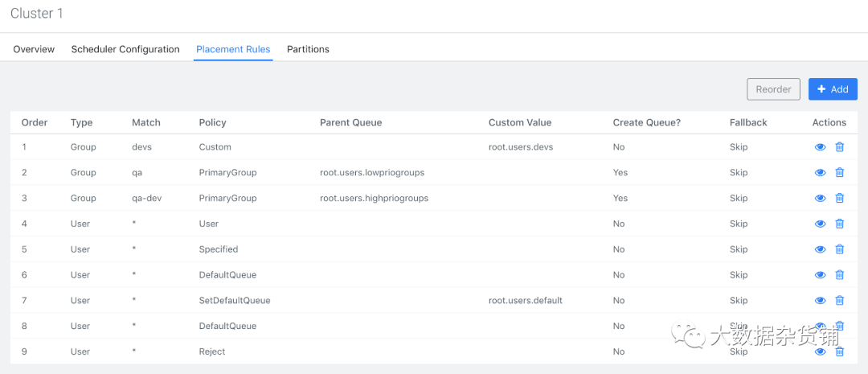This screenshot has width=868, height=374.
Task: Add a new placement rule
Action: pyautogui.click(x=833, y=89)
